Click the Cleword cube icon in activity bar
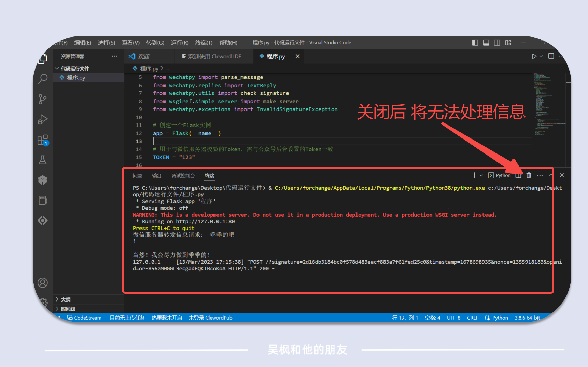The width and height of the screenshot is (588, 367). point(43,180)
